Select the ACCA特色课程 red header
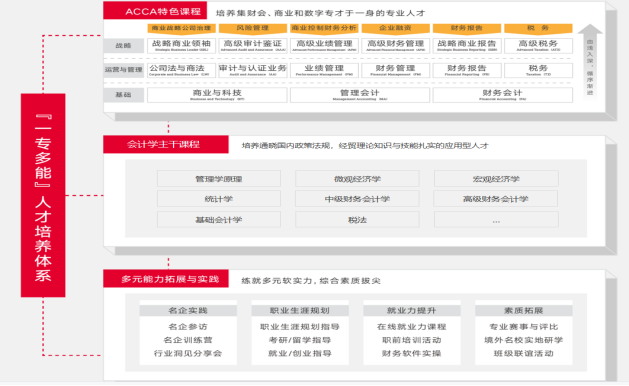Viewport: 629px width, 386px height. [x=155, y=10]
